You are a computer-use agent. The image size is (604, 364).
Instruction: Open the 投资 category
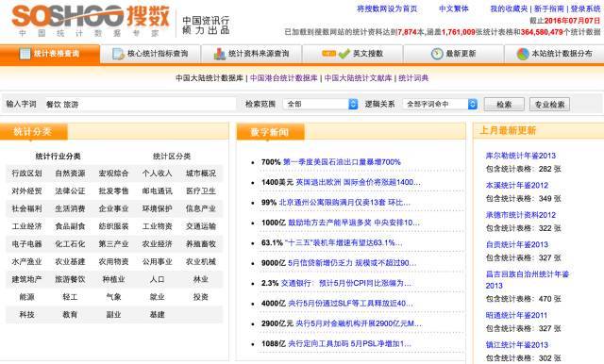(x=201, y=297)
